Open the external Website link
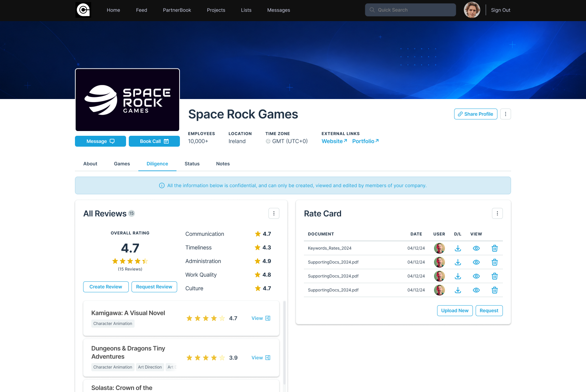586x392 pixels. tap(334, 141)
